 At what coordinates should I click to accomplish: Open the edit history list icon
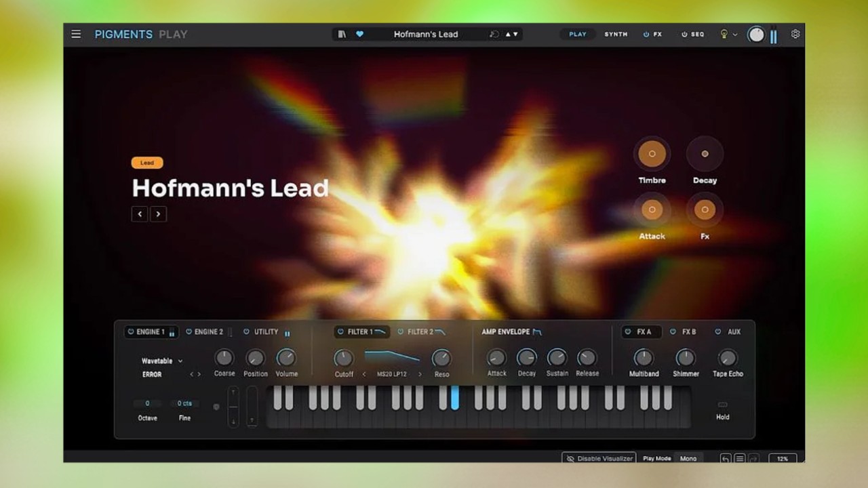tap(740, 459)
